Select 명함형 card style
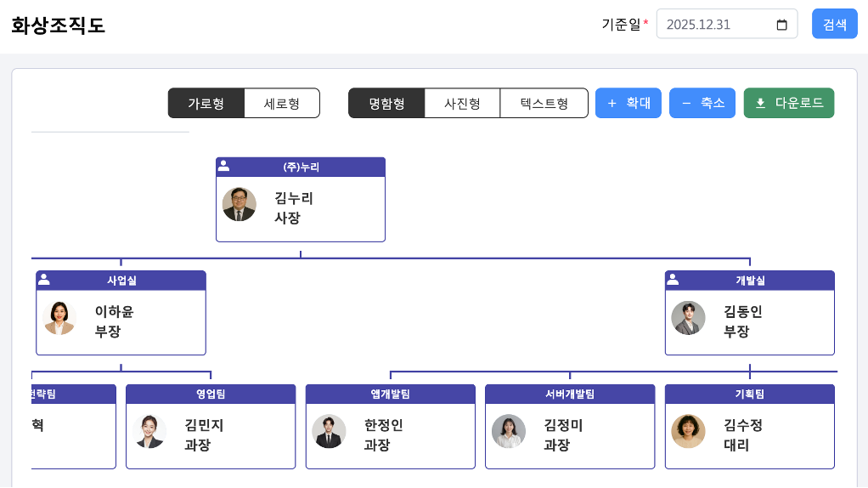The image size is (868, 488). tap(386, 104)
